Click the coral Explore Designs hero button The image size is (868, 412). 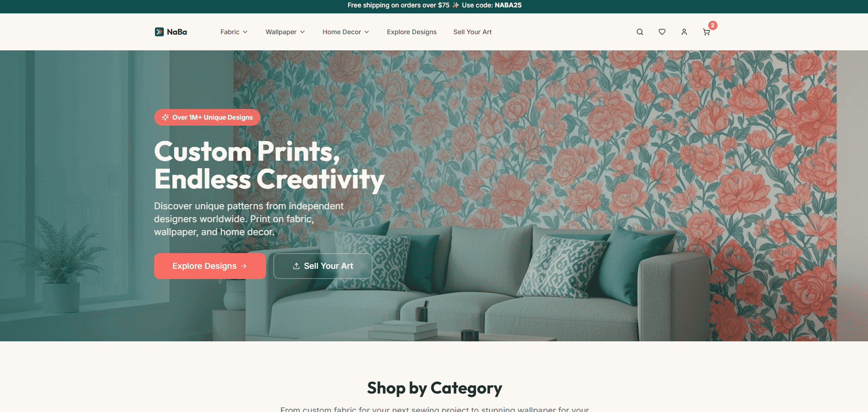point(210,266)
